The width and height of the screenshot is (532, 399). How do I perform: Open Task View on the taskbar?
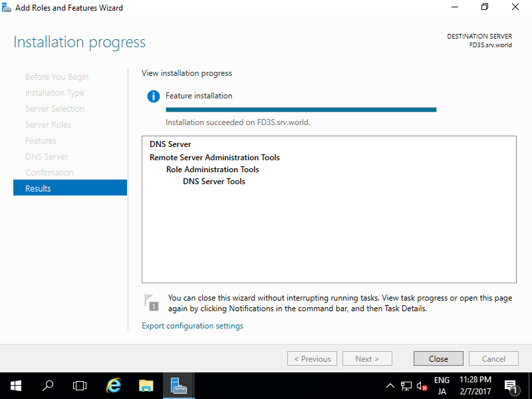[x=80, y=386]
